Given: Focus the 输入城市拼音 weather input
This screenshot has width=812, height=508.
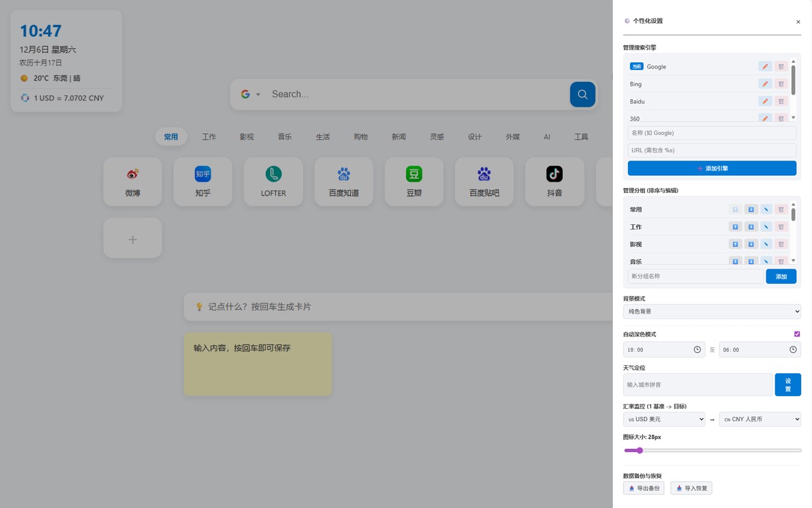Looking at the screenshot, I should [697, 385].
